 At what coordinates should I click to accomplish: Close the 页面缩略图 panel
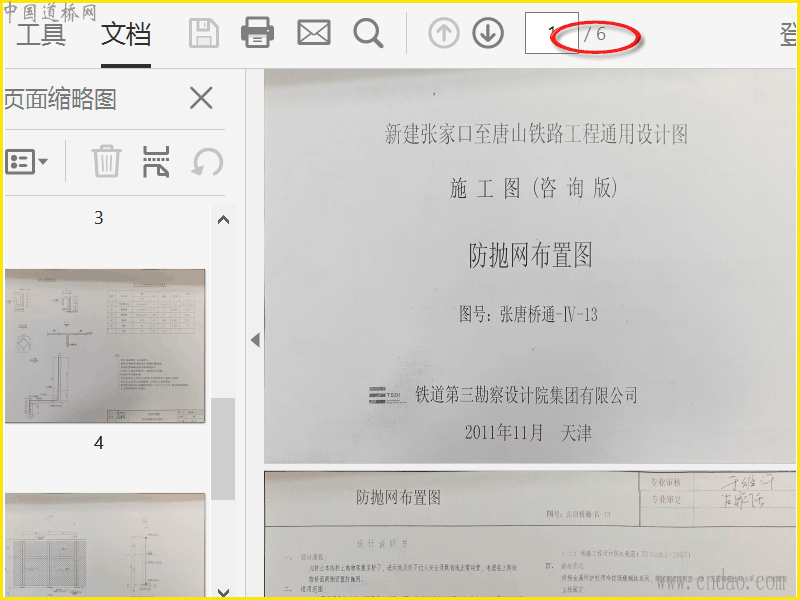point(201,98)
